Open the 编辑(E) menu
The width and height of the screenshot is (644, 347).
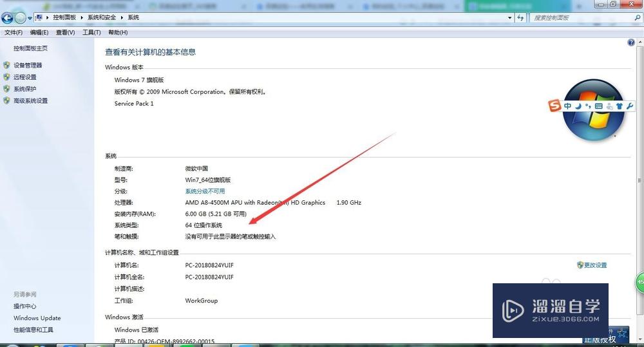(39, 32)
